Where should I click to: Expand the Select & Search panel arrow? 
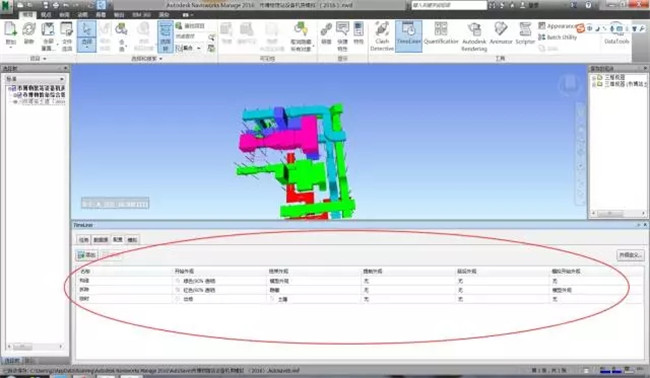[x=161, y=59]
